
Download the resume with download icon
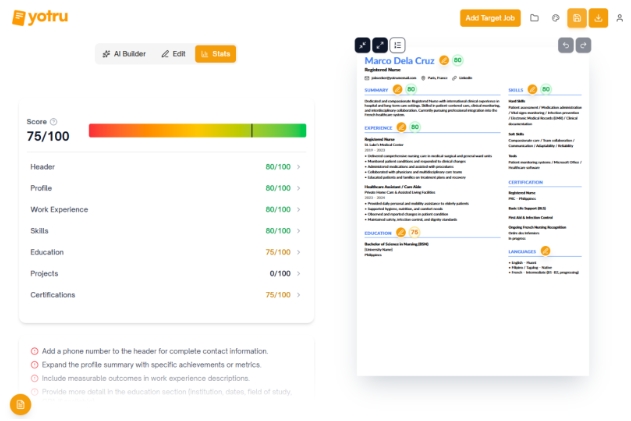[598, 18]
